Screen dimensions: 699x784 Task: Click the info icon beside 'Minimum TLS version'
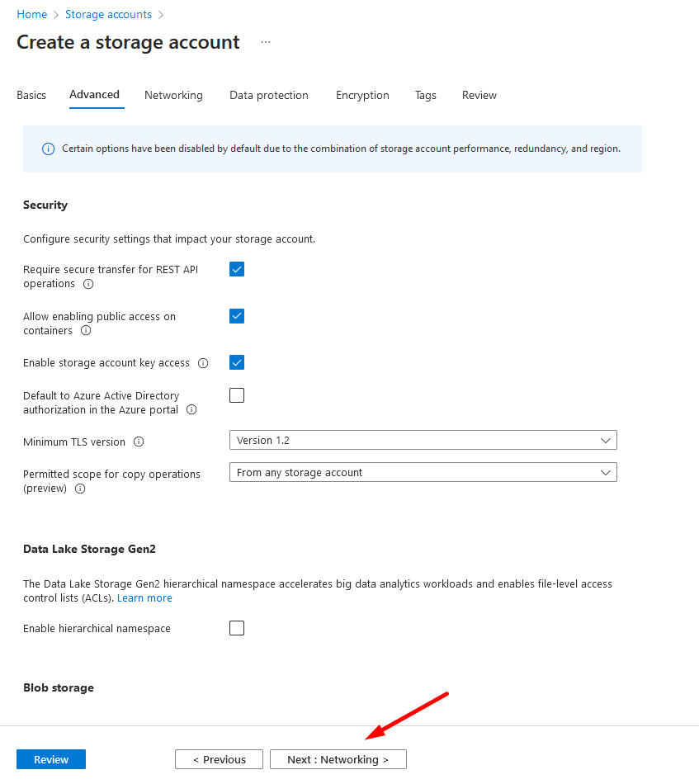(x=138, y=442)
